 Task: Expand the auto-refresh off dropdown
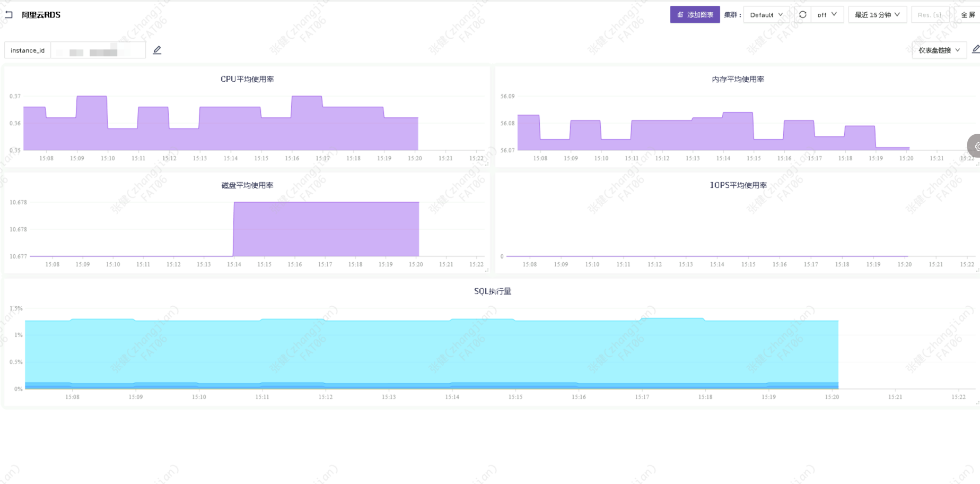[x=827, y=15]
